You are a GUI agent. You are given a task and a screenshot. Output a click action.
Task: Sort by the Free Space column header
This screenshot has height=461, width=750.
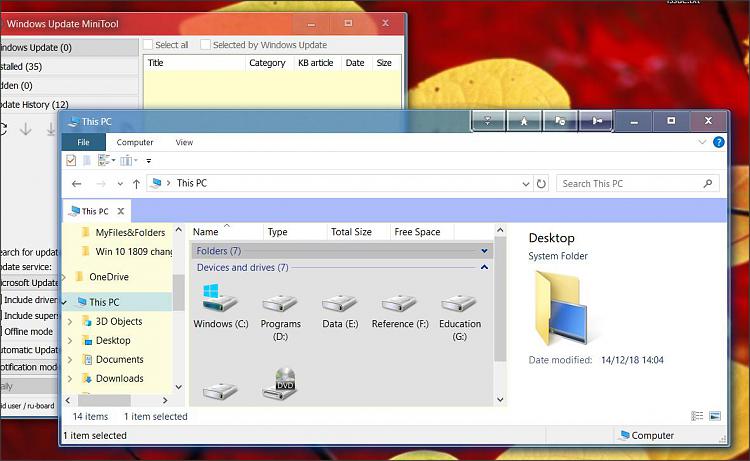pos(422,231)
